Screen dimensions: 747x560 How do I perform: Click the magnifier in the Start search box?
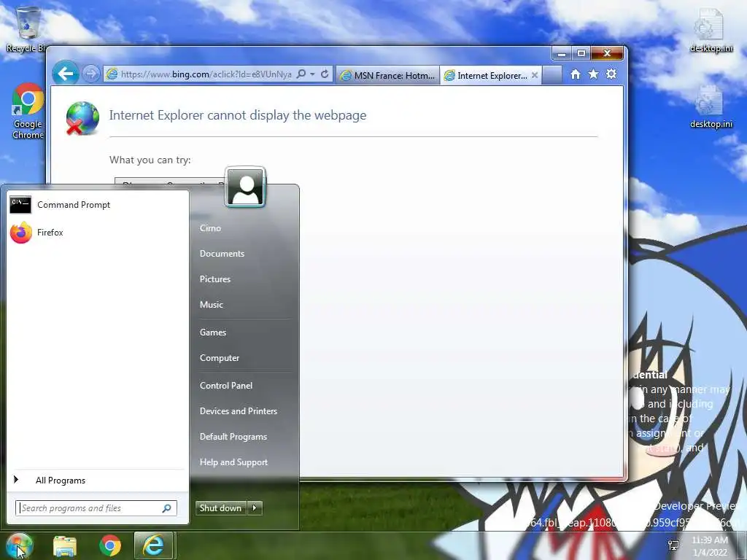point(167,508)
